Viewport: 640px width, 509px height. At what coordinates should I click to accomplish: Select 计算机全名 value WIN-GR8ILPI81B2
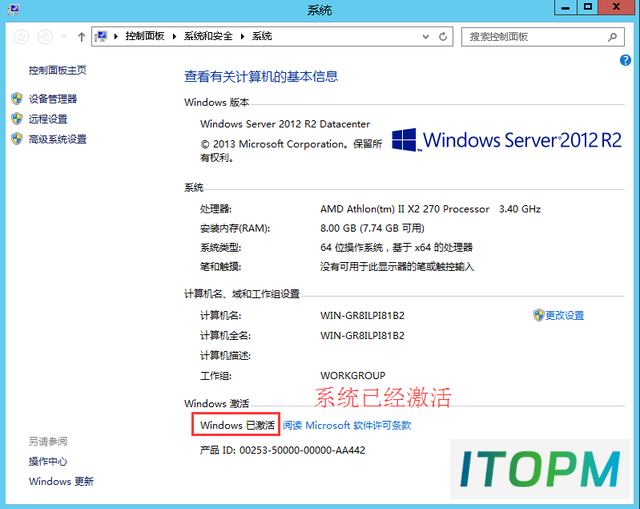point(362,336)
